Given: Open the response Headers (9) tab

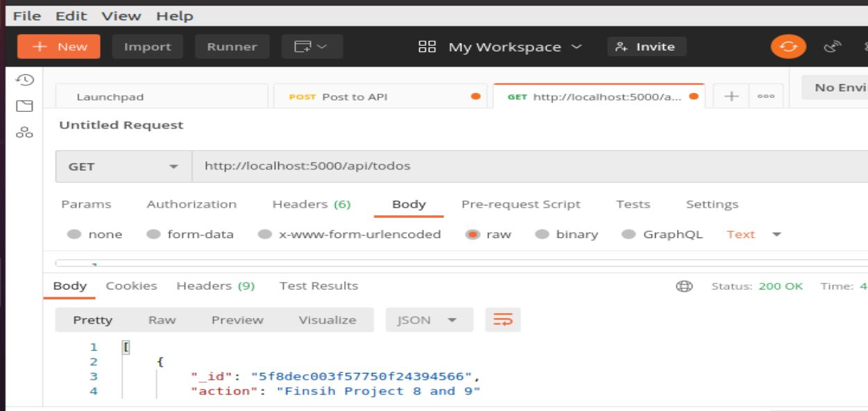Looking at the screenshot, I should [216, 286].
